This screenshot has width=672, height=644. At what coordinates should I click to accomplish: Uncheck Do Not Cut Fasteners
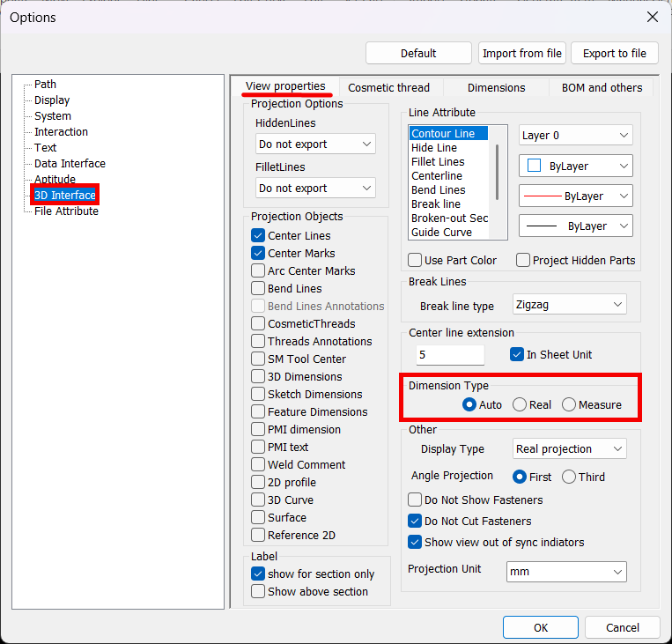point(415,521)
